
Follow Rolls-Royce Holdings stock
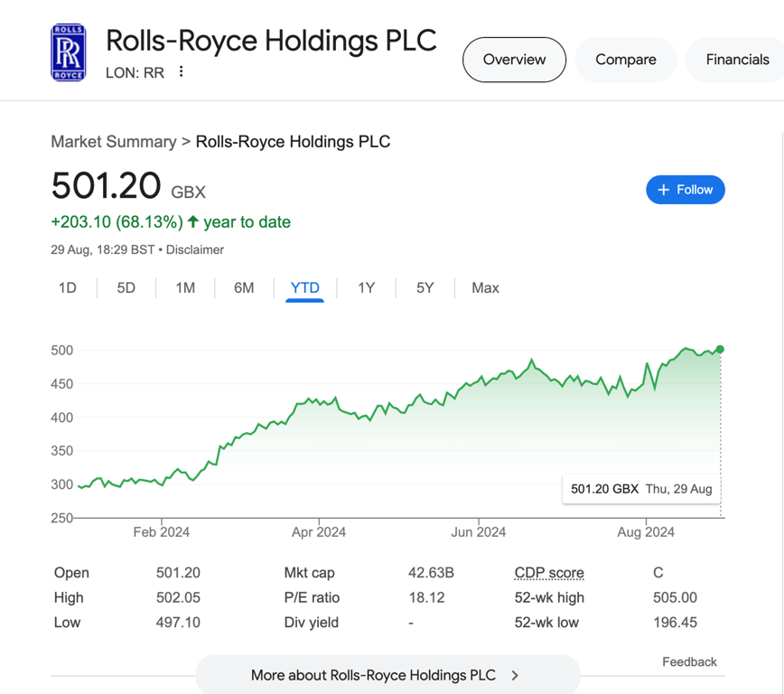pos(685,190)
